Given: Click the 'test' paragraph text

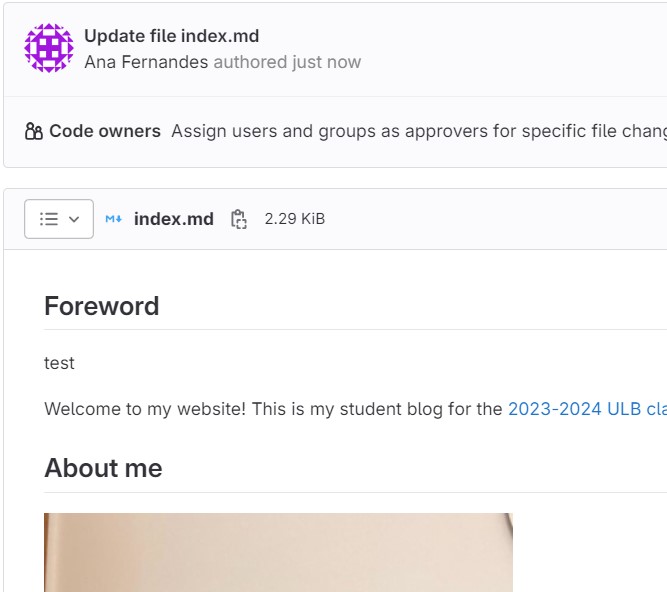Looking at the screenshot, I should coord(59,363).
